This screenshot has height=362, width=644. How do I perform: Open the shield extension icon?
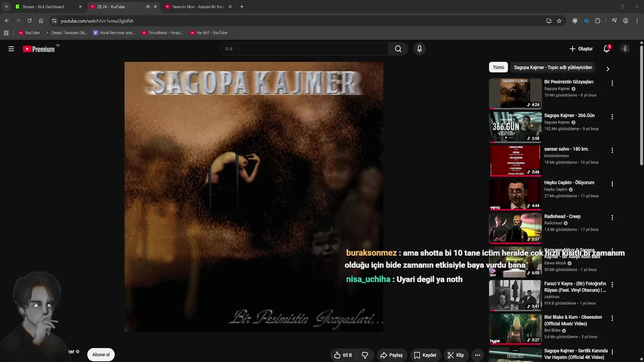pyautogui.click(x=575, y=21)
